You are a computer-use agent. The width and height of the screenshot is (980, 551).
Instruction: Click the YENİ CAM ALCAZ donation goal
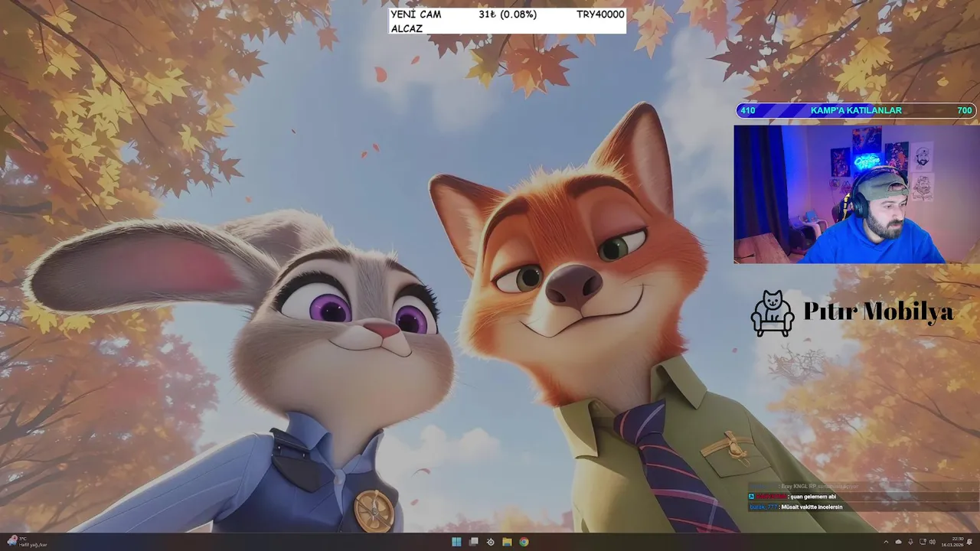416,21
